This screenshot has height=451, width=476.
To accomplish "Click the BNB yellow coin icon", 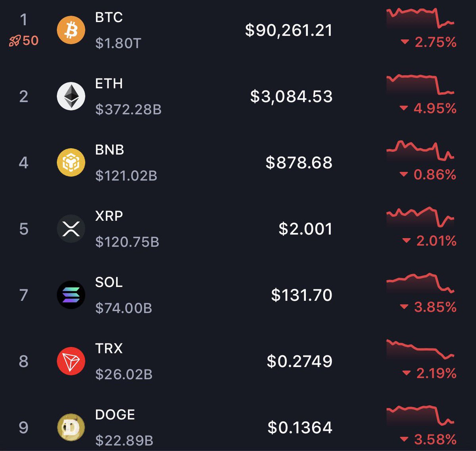I will [x=71, y=162].
